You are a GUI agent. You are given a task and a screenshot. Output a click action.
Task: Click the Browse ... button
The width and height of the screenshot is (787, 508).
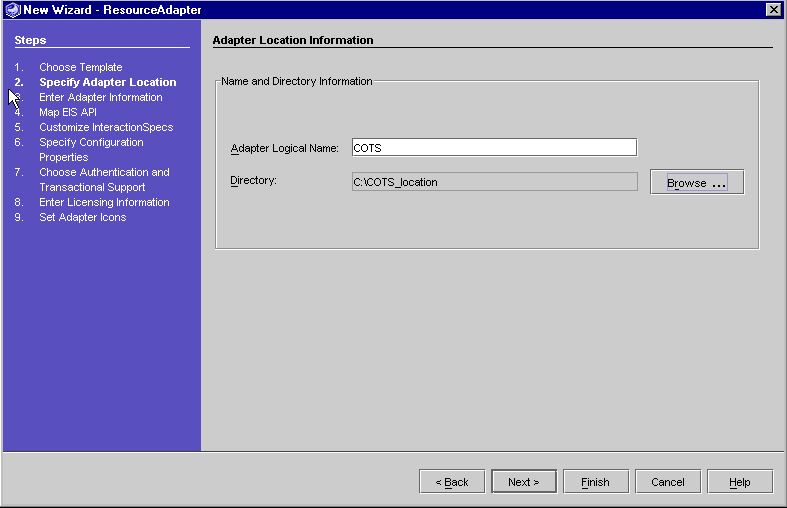[x=697, y=182]
